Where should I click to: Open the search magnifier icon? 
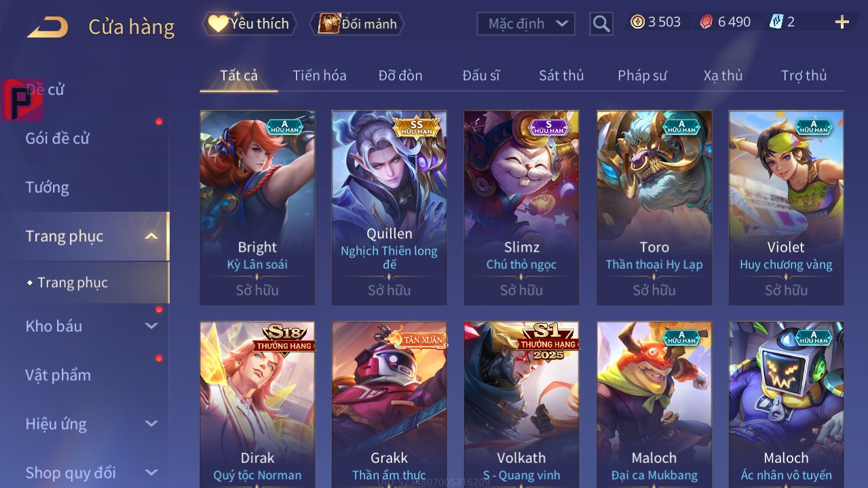click(601, 24)
